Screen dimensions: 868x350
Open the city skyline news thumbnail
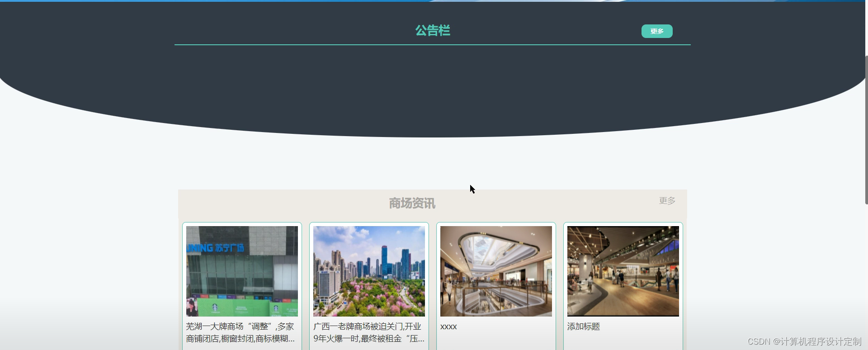coord(369,271)
